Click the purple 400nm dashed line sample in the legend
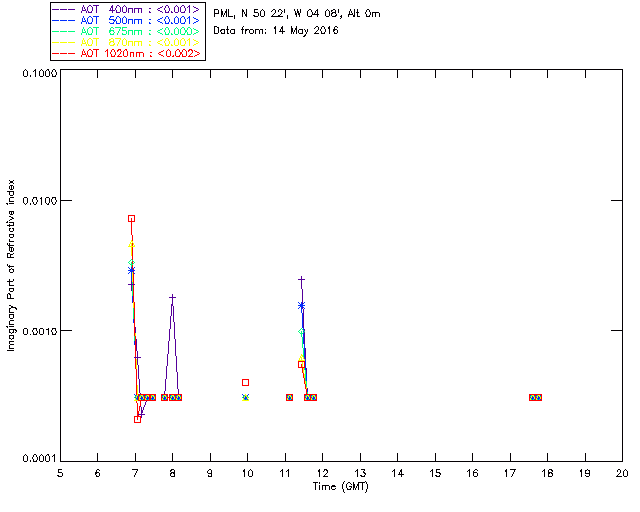Screen dimensions: 640x512 click(64, 9)
